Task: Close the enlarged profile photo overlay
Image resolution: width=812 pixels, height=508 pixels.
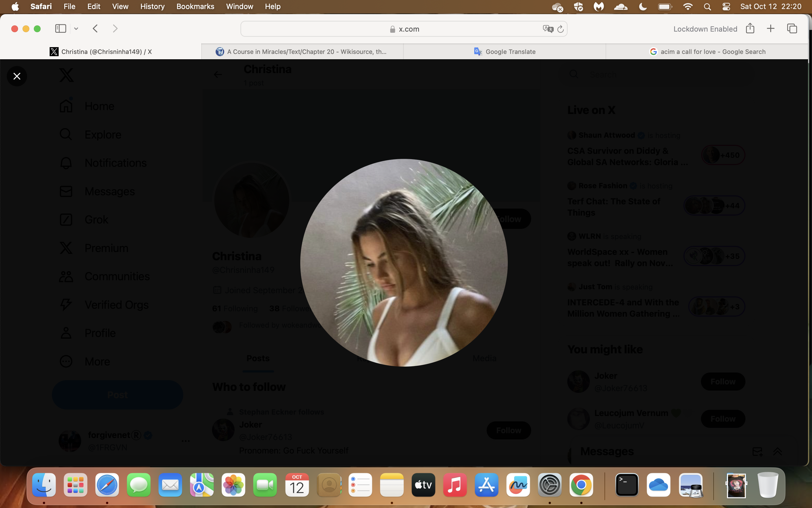Action: 17,76
